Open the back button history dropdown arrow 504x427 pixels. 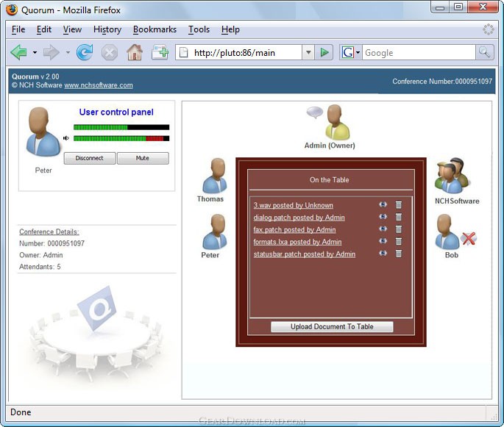click(x=35, y=53)
